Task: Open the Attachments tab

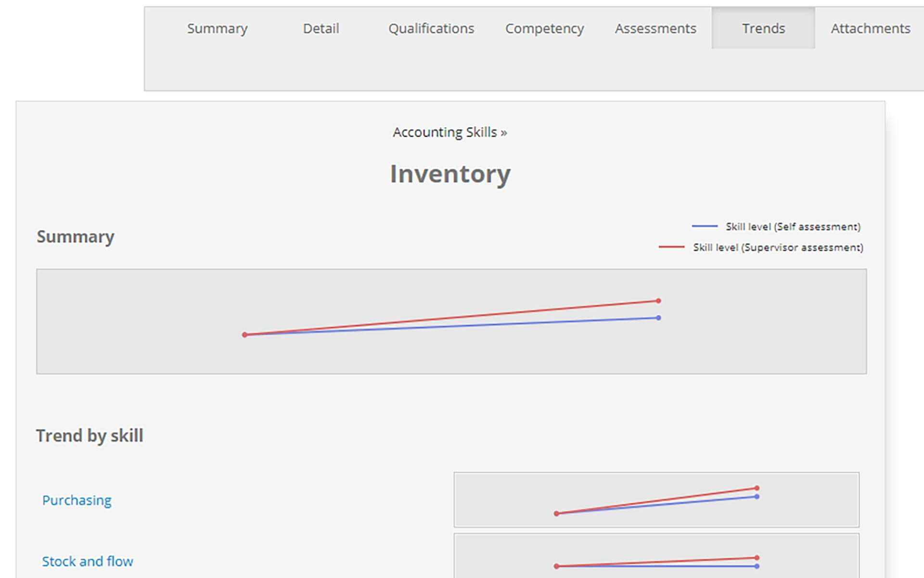Action: [x=870, y=28]
